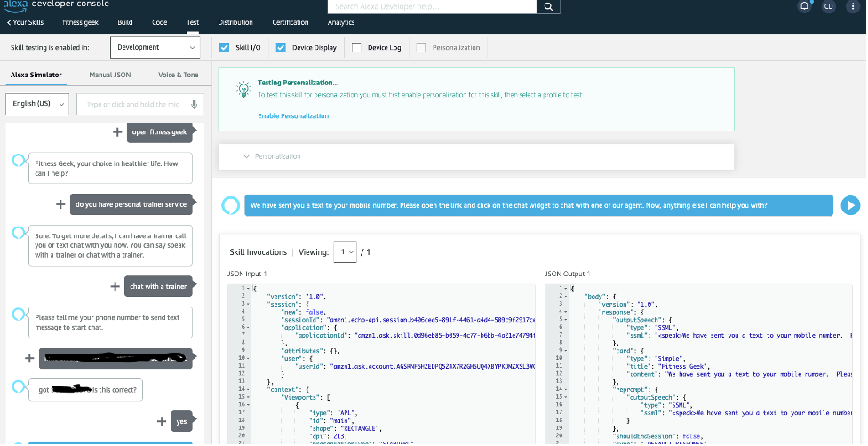Collapse the 'outputSpeech' fold arrow in JSON Output
Viewport: 868px width, 446px height.
[x=566, y=319]
